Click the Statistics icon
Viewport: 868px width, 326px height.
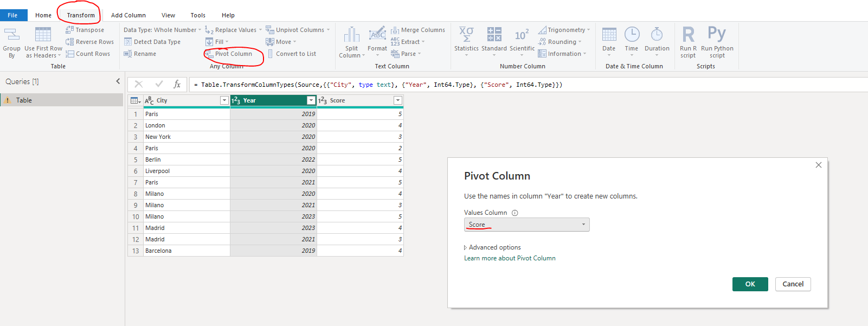(466, 34)
